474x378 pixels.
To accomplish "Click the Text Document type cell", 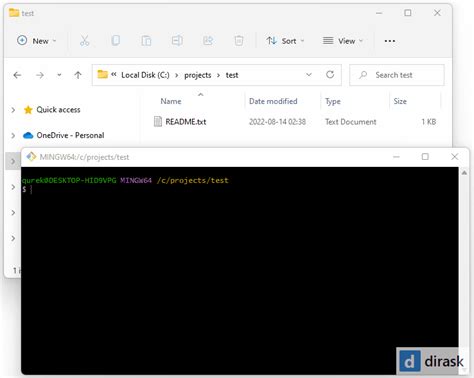I will pyautogui.click(x=351, y=122).
